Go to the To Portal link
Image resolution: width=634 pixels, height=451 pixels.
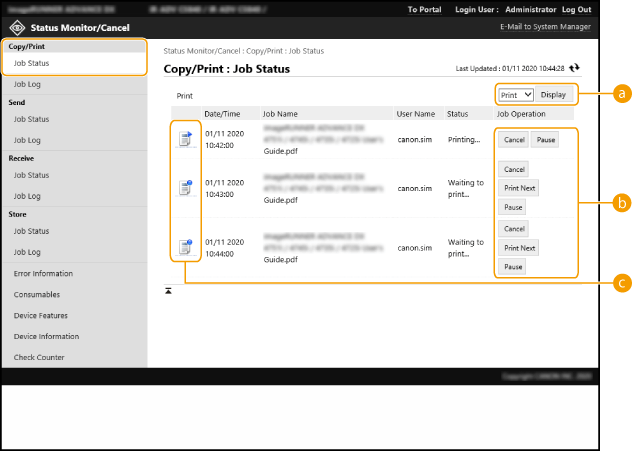(x=426, y=9)
